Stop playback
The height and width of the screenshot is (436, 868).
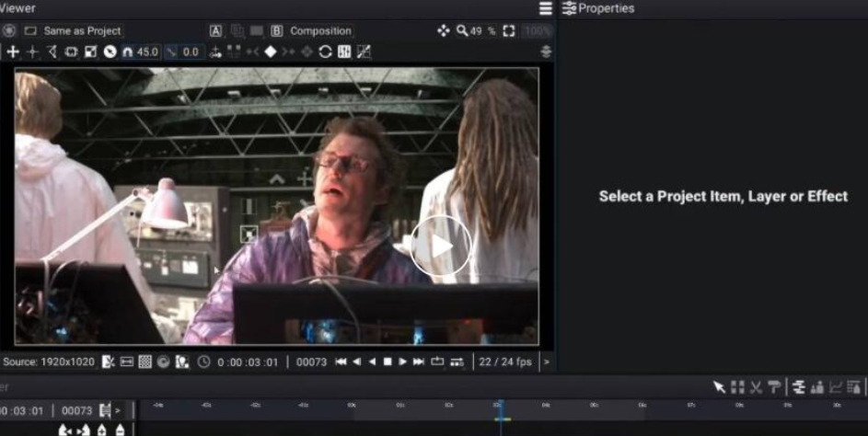tap(388, 361)
